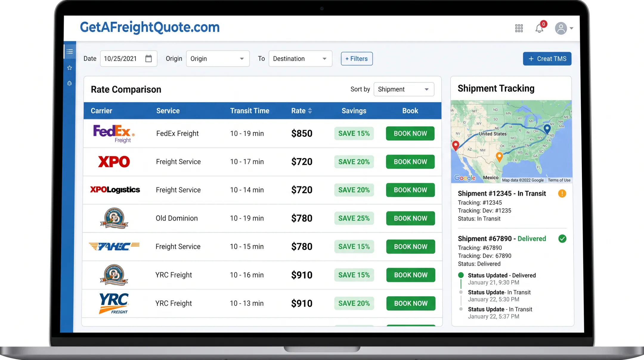Click the FedEx Freight carrier logo
644x360 pixels.
(x=114, y=133)
